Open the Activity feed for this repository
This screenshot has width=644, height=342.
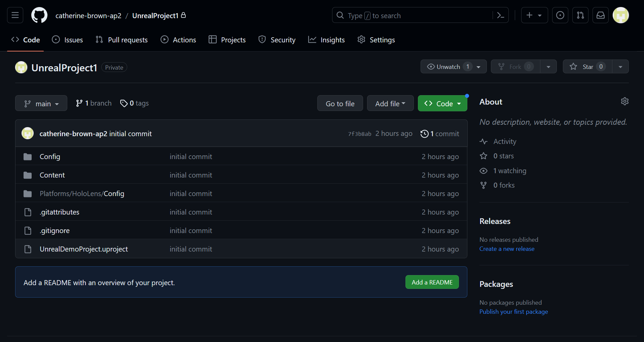click(x=505, y=141)
